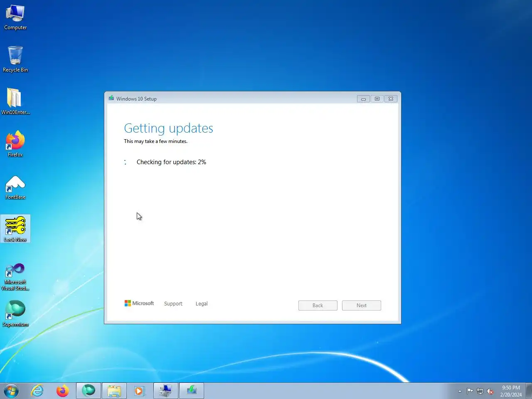Maximize the Windows 10 Setup window

377,99
